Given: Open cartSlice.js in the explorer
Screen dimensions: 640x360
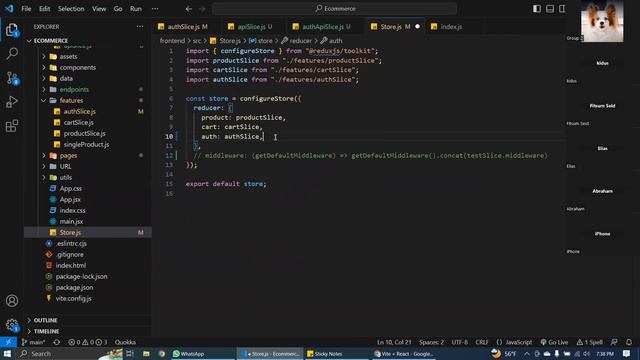Looking at the screenshot, I should (x=78, y=122).
